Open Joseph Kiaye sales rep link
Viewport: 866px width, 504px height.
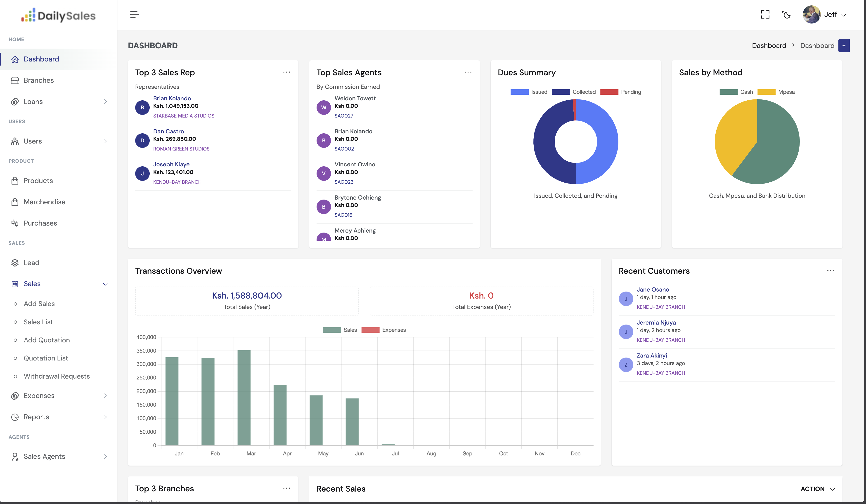171,164
